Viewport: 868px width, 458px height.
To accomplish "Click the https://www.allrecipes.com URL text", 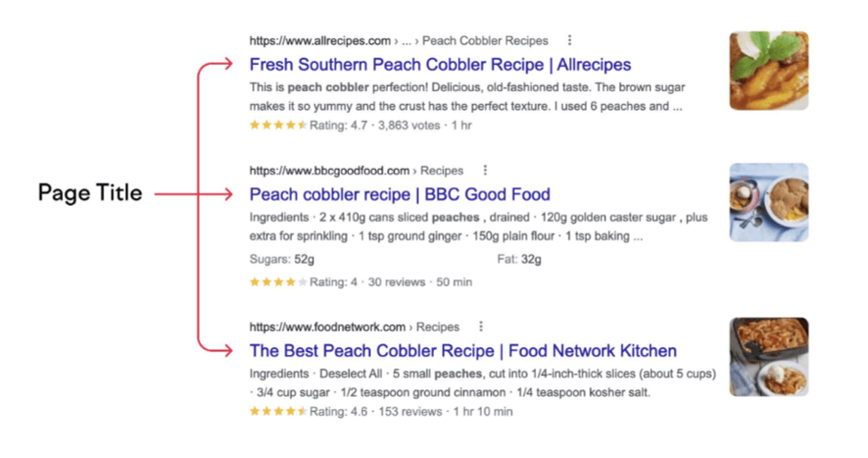I will coord(320,41).
